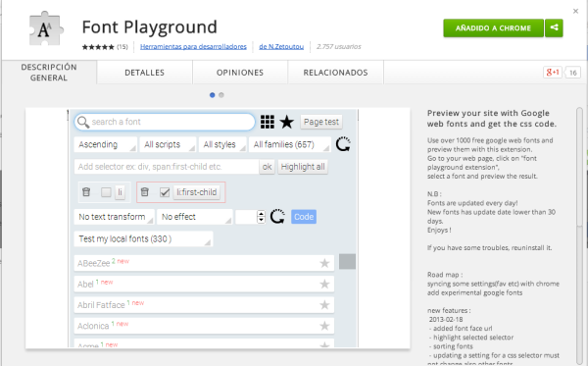Click the (15) ratings count
The image size is (588, 366).
tap(122, 47)
